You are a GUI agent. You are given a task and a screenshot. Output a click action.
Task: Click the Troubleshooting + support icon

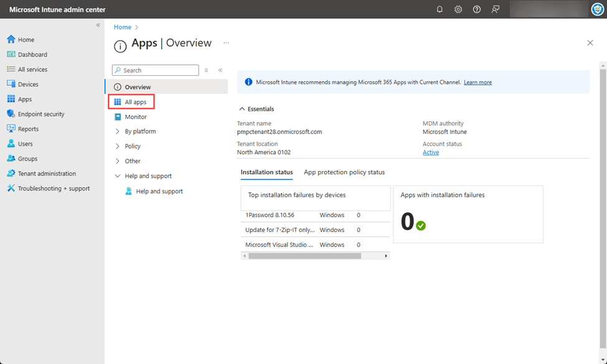pos(11,189)
